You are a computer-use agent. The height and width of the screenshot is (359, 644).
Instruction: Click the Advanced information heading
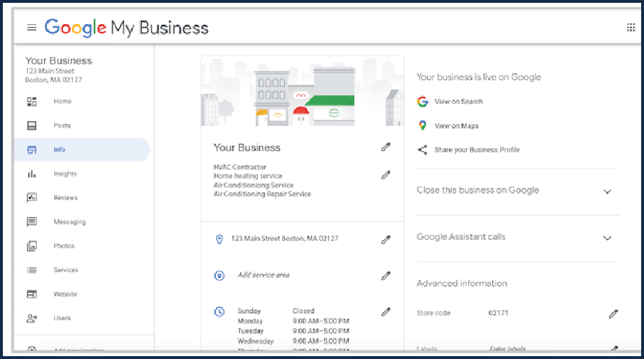click(462, 283)
